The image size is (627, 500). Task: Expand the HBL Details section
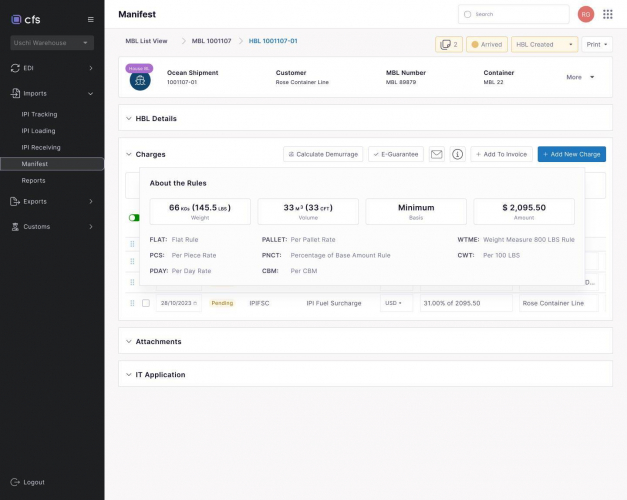129,118
